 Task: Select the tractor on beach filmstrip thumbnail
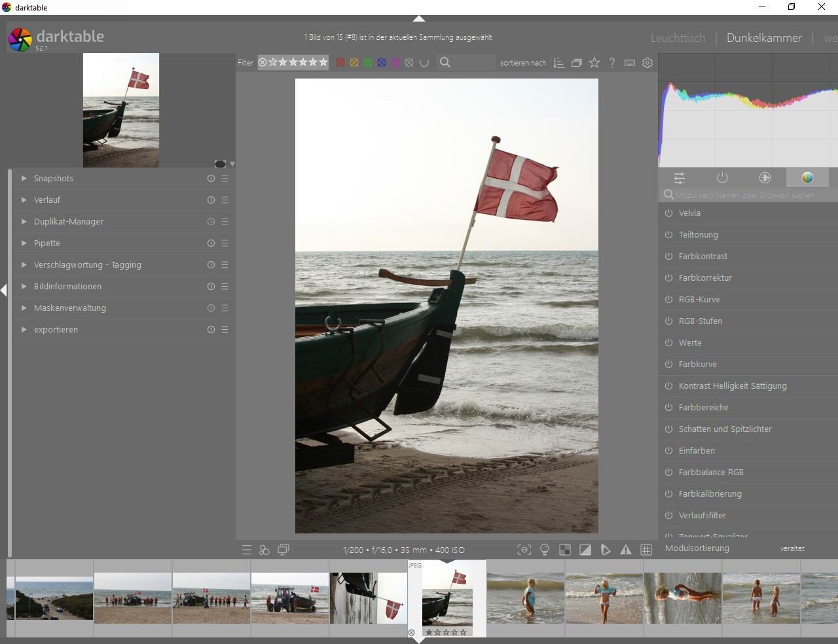click(x=289, y=598)
